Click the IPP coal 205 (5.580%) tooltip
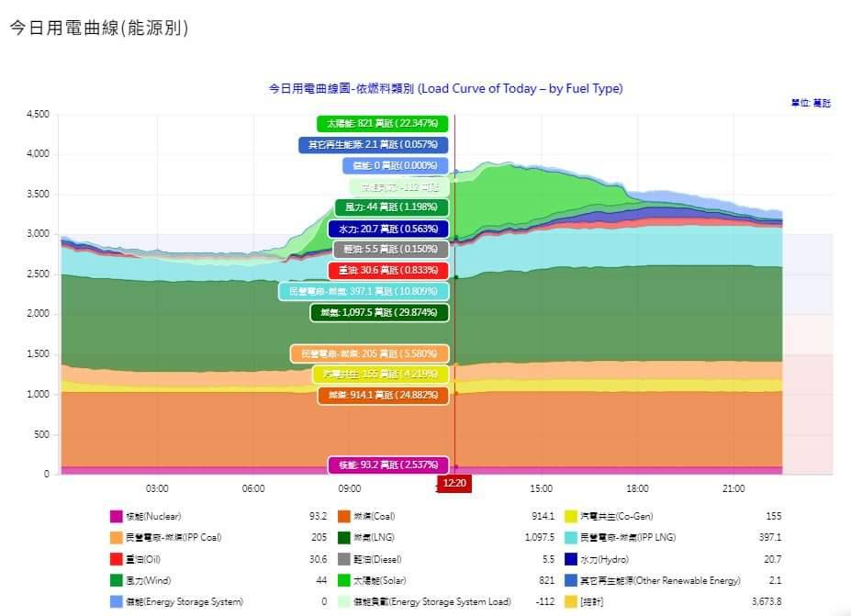This screenshot has width=851, height=616. tap(370, 353)
